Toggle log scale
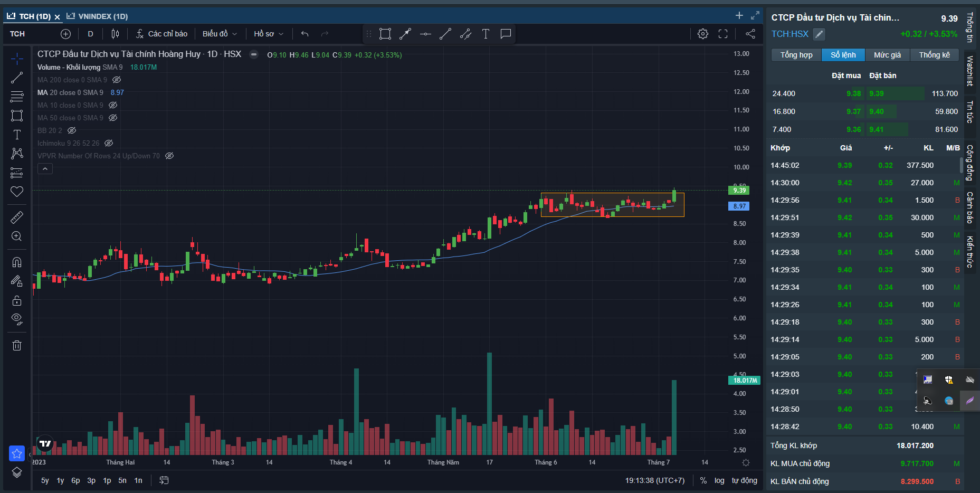This screenshot has height=493, width=980. click(719, 480)
